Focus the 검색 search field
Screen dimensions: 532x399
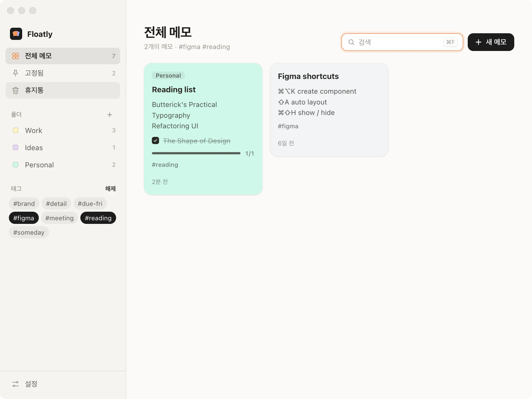[x=402, y=42]
